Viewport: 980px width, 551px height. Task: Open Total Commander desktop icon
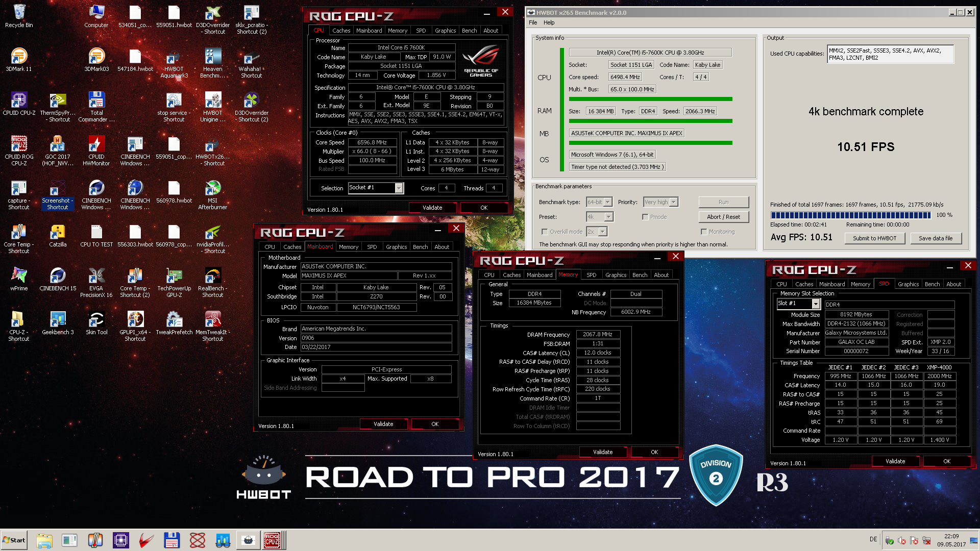pyautogui.click(x=96, y=107)
